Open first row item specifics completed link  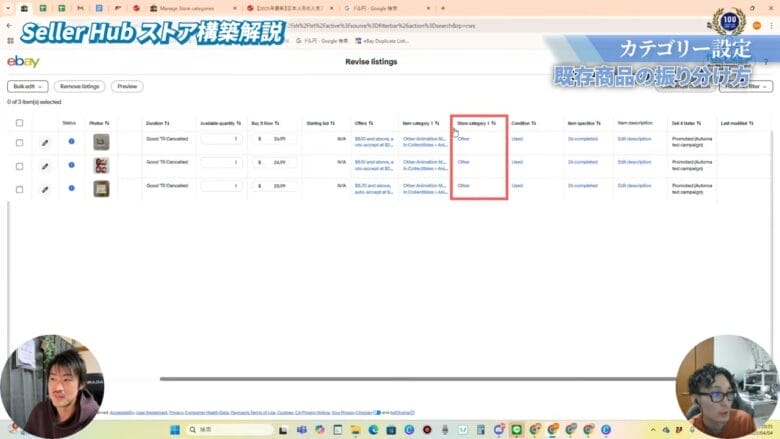pyautogui.click(x=583, y=139)
